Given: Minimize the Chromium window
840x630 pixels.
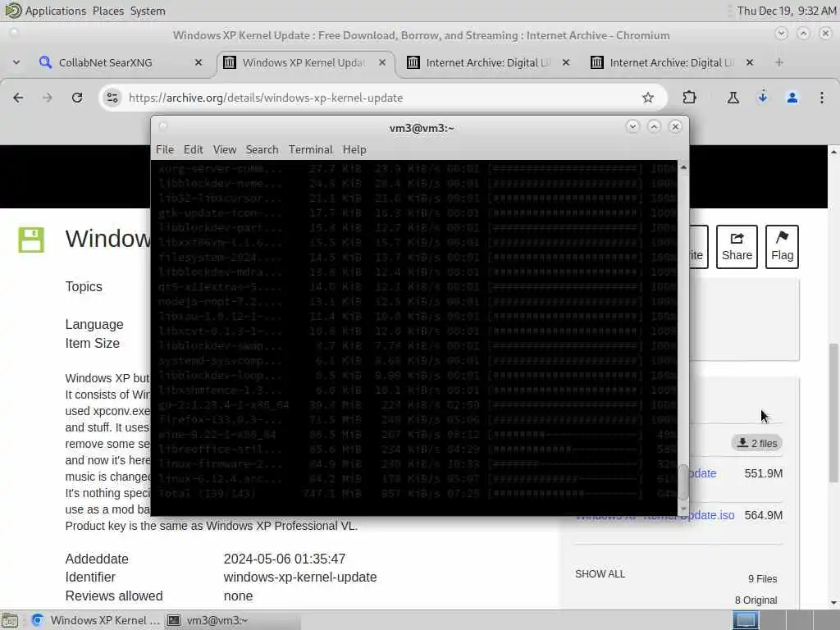Looking at the screenshot, I should (781, 34).
